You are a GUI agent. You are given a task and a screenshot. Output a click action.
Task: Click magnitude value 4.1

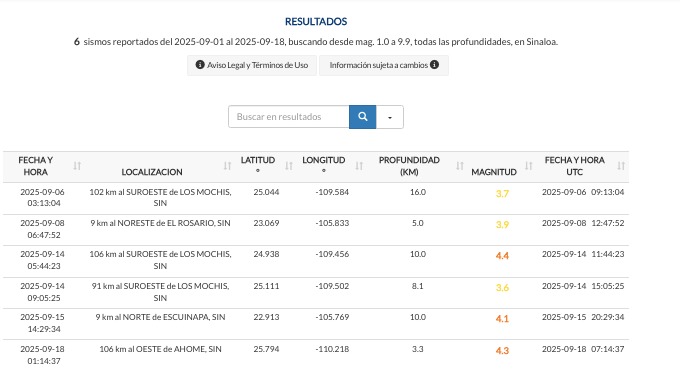[x=502, y=319]
